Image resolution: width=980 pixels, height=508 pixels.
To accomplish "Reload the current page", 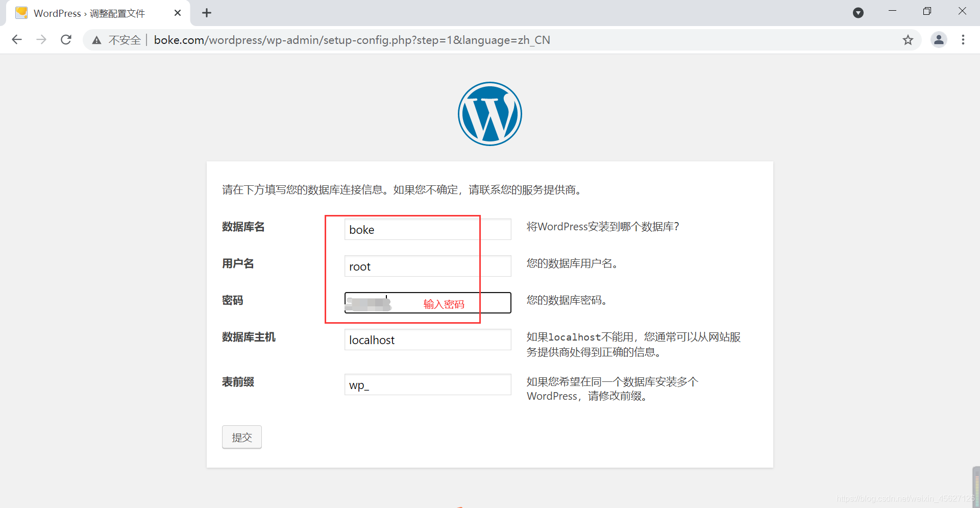I will [66, 40].
